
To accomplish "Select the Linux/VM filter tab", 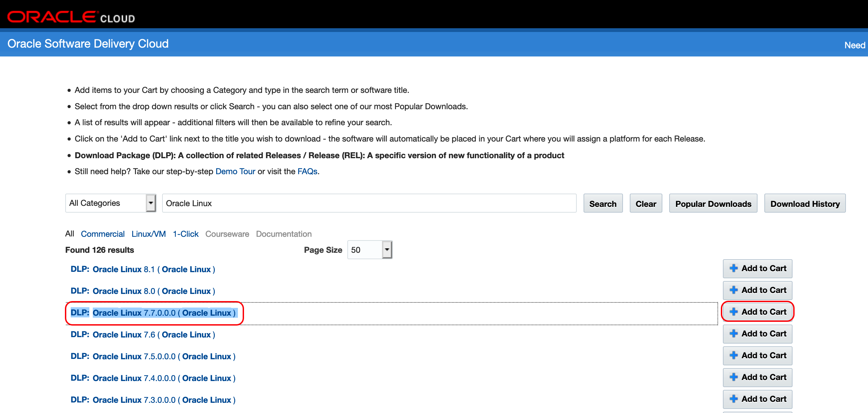I will click(149, 234).
